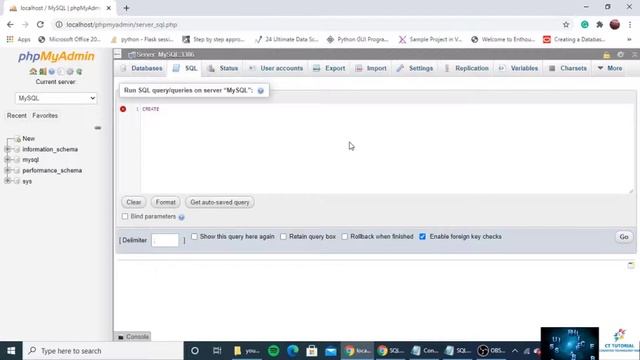Open the Status tab

[x=222, y=68]
